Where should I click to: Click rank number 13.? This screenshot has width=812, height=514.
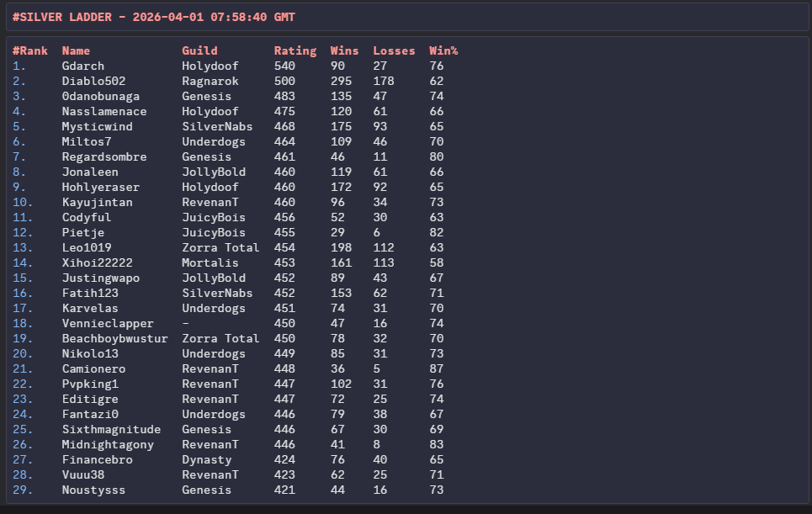tap(23, 247)
